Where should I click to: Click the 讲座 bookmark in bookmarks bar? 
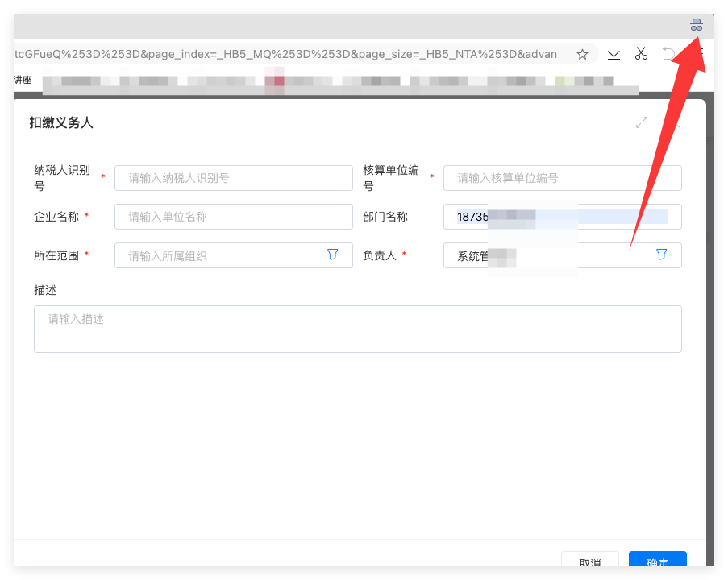(22, 80)
